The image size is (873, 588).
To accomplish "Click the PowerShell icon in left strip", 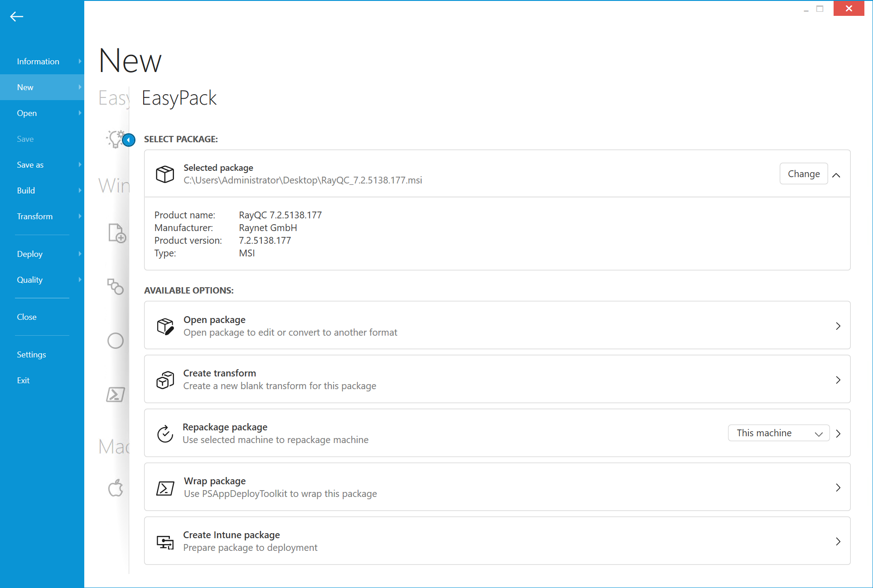I will pyautogui.click(x=116, y=394).
